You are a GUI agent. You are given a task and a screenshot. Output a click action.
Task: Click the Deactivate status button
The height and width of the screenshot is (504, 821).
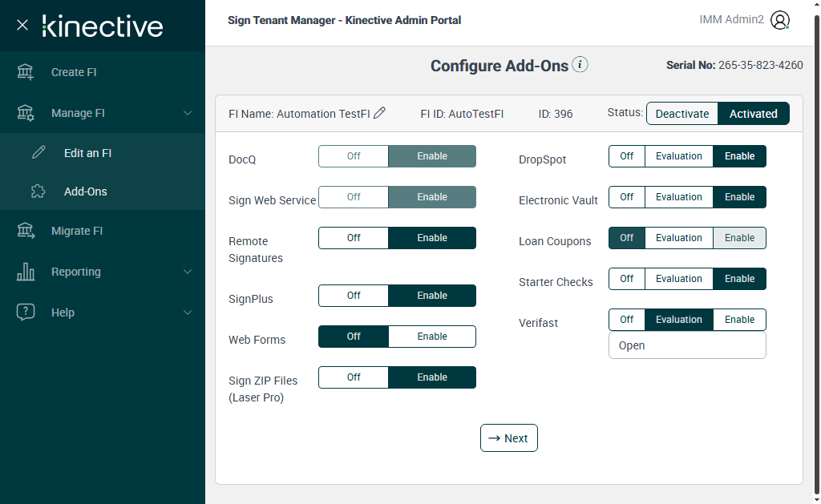pyautogui.click(x=681, y=114)
